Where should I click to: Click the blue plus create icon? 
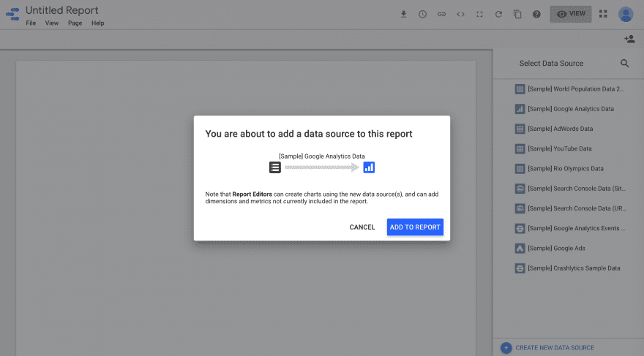[x=506, y=348]
